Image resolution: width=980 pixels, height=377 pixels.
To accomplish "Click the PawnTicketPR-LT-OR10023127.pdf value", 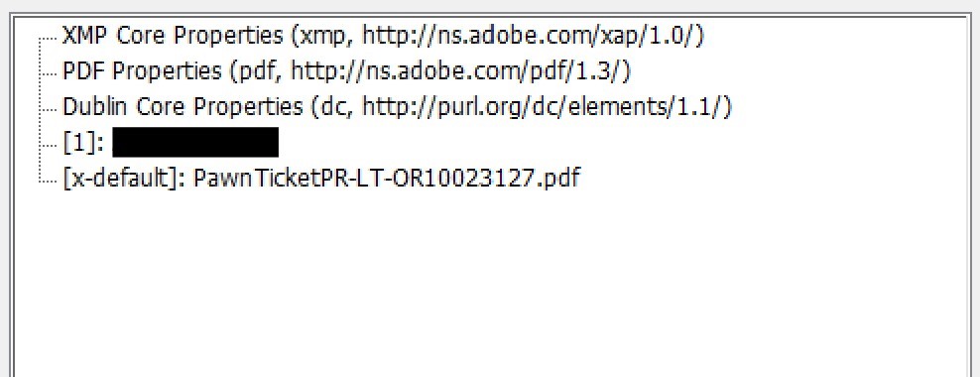I will pos(387,179).
